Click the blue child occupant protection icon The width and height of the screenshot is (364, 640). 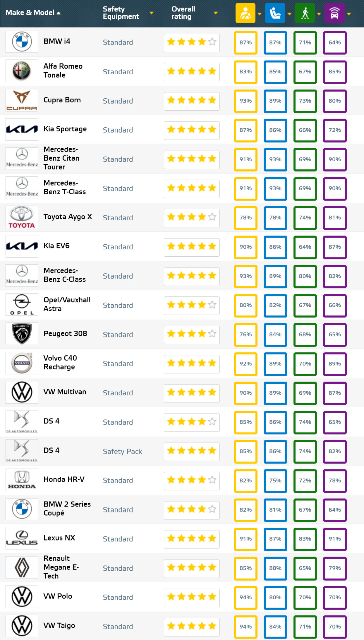[x=275, y=13]
